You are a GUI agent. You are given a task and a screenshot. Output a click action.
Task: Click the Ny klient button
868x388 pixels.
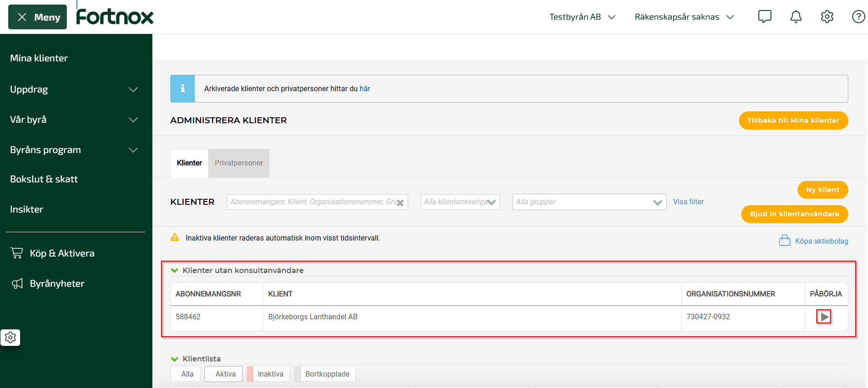[x=822, y=190]
